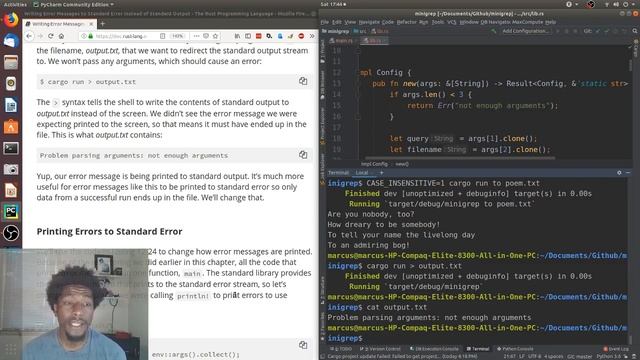Image resolution: width=640 pixels, height=360 pixels.
Task: Reload the page in Firefox
Action: point(51,36)
